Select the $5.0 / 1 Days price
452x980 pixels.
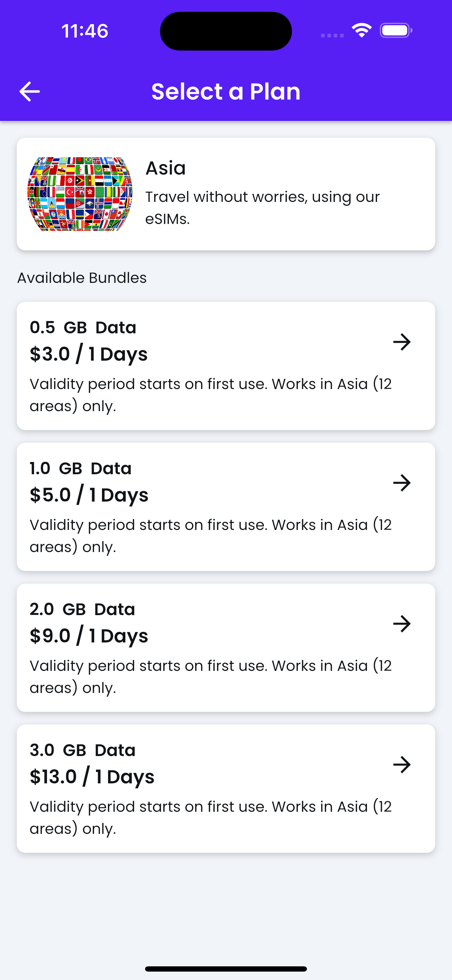click(x=89, y=495)
